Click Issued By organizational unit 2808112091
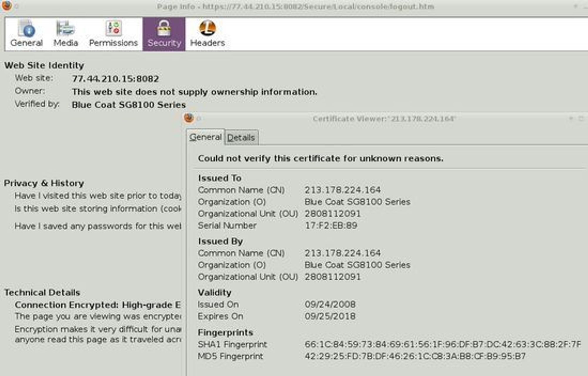 pos(333,277)
